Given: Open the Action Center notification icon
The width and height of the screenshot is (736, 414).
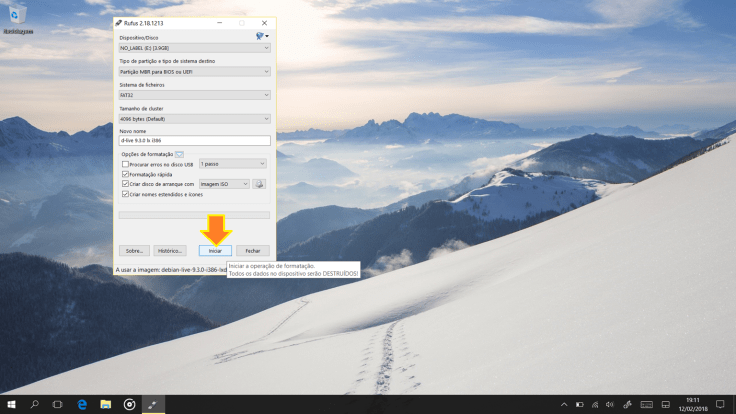Looking at the screenshot, I should coord(722,405).
